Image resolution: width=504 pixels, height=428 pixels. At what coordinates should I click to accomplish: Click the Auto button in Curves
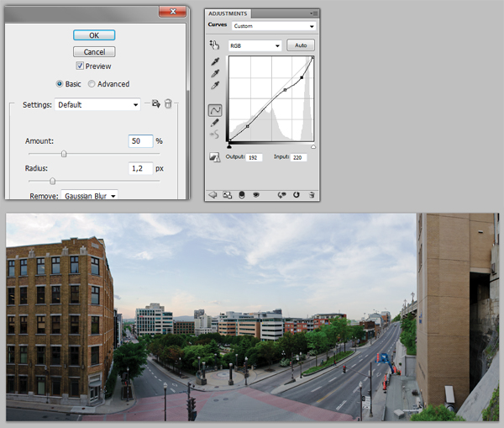coord(301,45)
